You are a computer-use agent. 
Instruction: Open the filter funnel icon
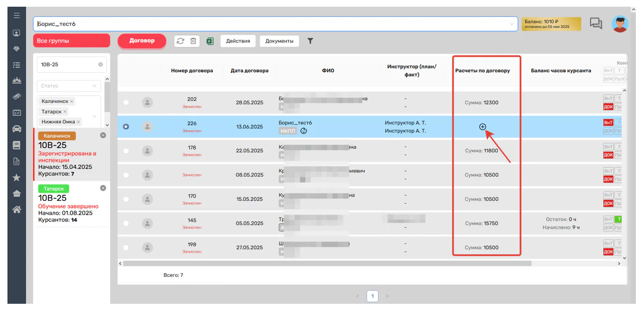[310, 41]
